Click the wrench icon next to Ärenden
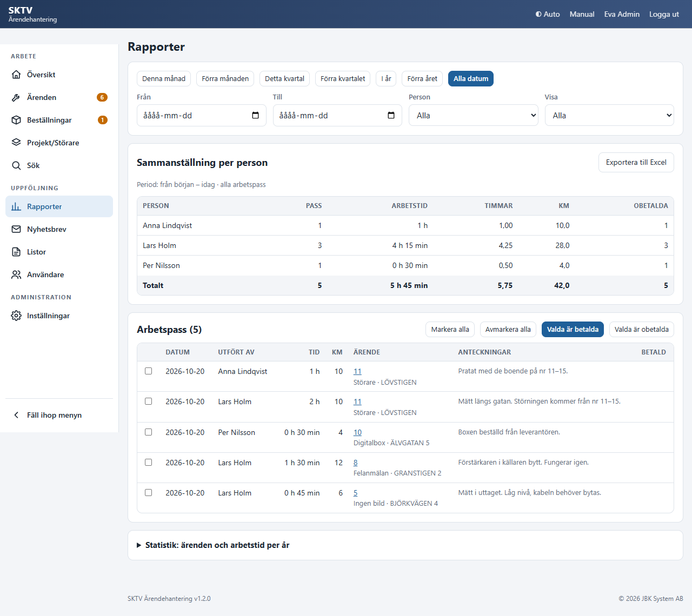The image size is (692, 616). (x=16, y=97)
